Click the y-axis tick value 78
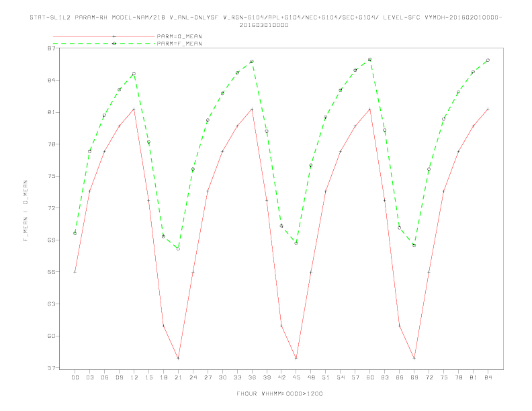532x411 pixels. click(x=51, y=144)
